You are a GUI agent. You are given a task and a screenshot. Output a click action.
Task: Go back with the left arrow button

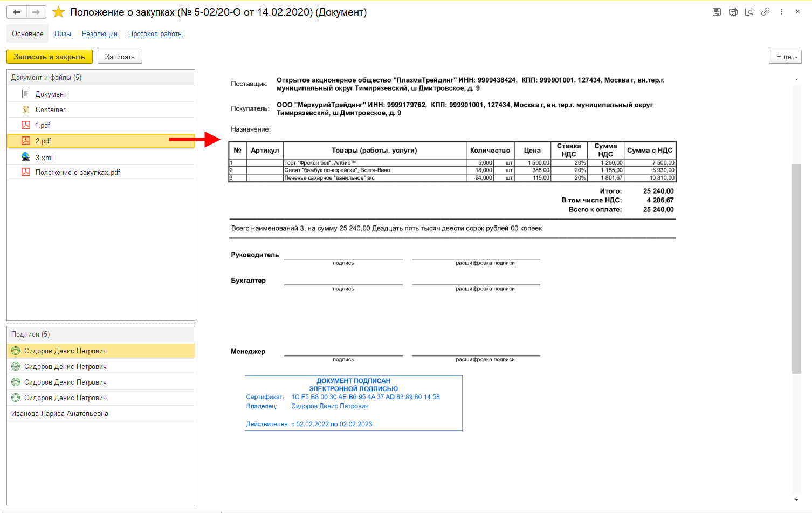click(x=17, y=12)
